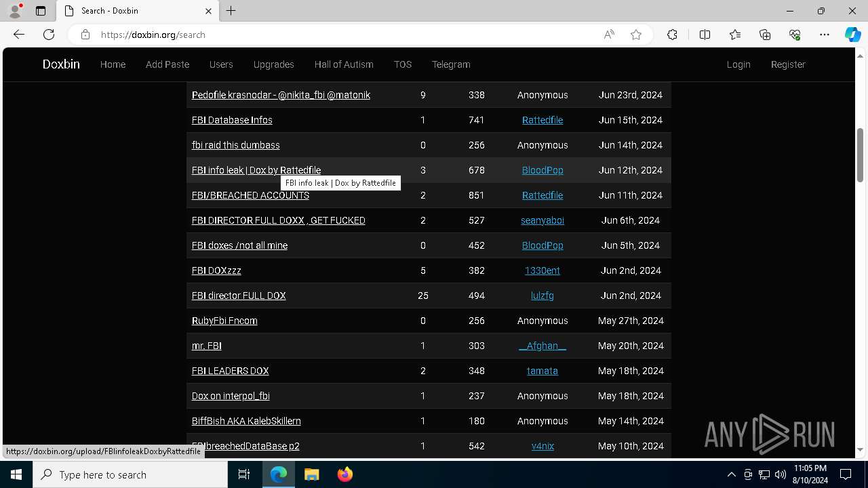Click the Login link

(738, 64)
